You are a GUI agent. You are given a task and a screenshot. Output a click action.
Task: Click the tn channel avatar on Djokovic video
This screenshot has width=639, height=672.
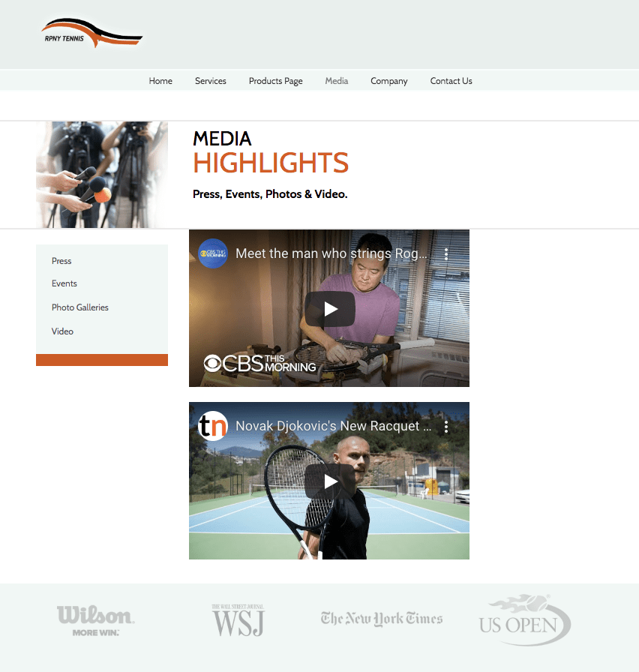point(211,425)
